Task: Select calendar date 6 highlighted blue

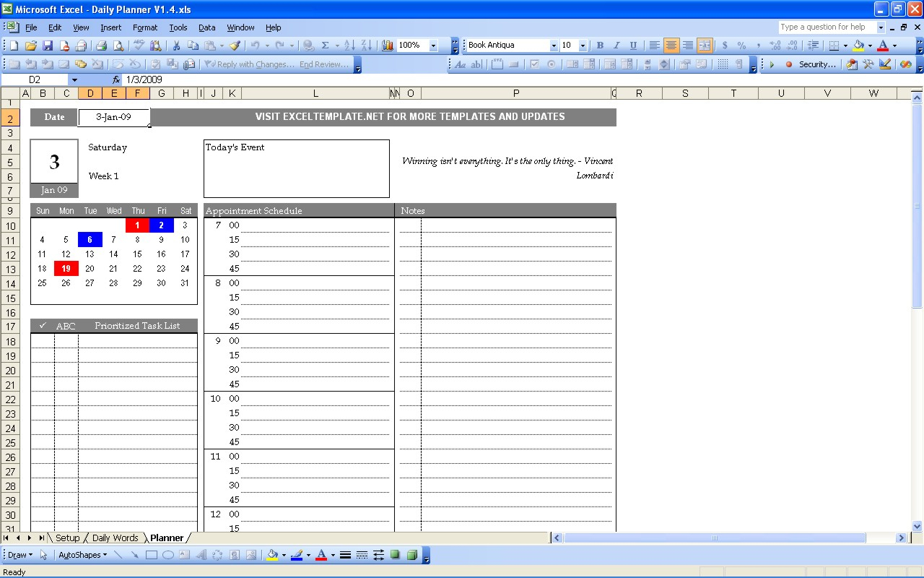Action: point(90,240)
